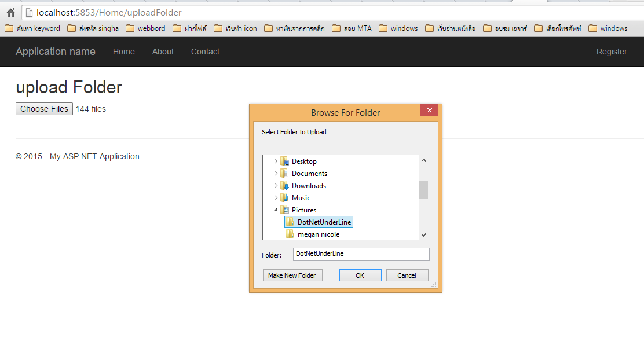Screen dimensions: 644x338
Task: Collapse the Pictures tree node
Action: click(276, 210)
